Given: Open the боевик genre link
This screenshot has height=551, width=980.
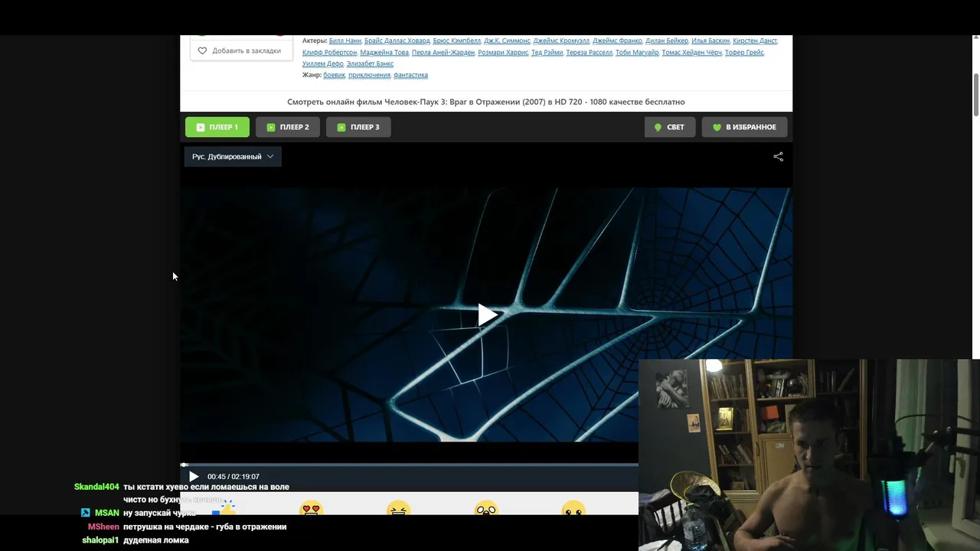Looking at the screenshot, I should (x=335, y=75).
